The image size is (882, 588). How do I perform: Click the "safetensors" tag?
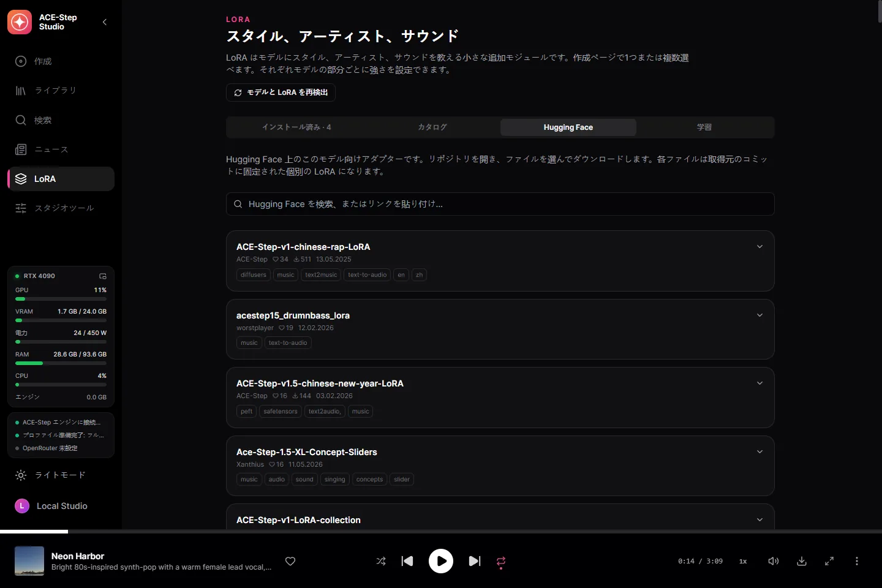281,412
